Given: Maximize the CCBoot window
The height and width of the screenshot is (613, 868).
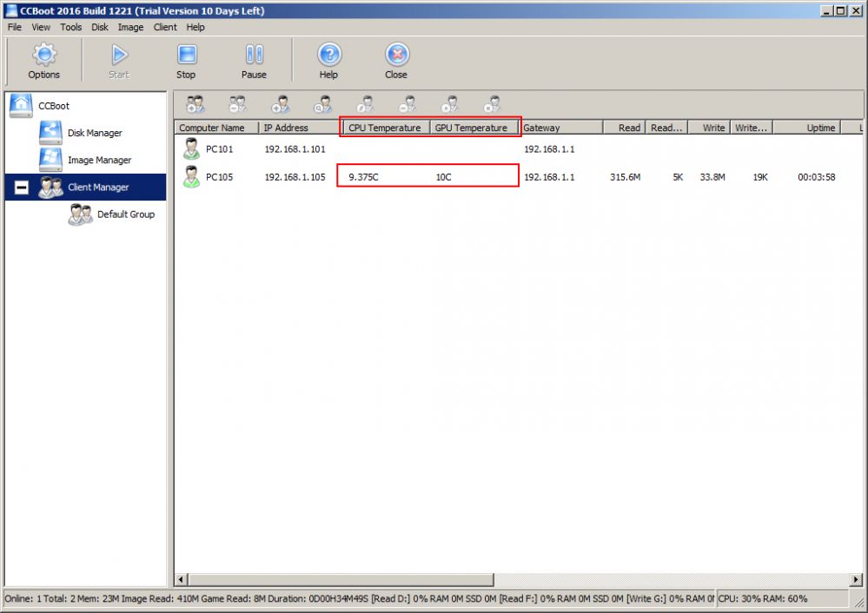Looking at the screenshot, I should (841, 10).
